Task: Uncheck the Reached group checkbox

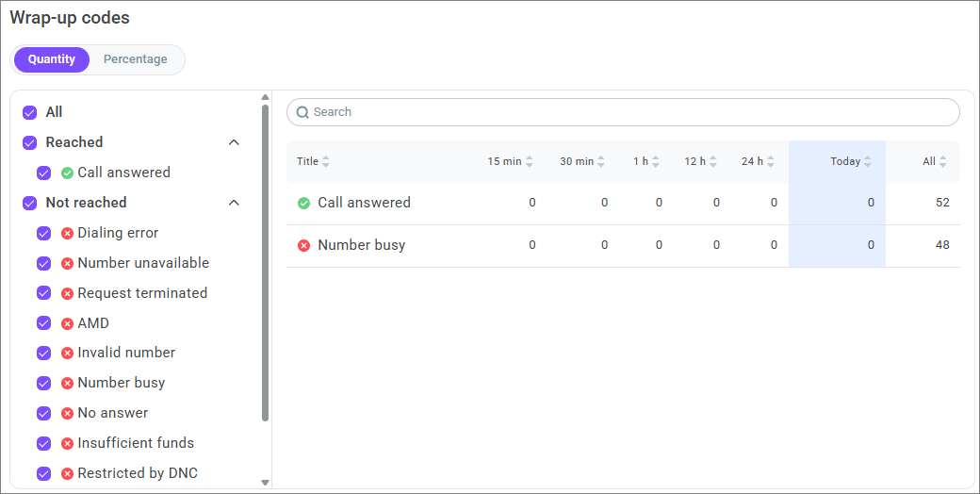Action: 29,142
